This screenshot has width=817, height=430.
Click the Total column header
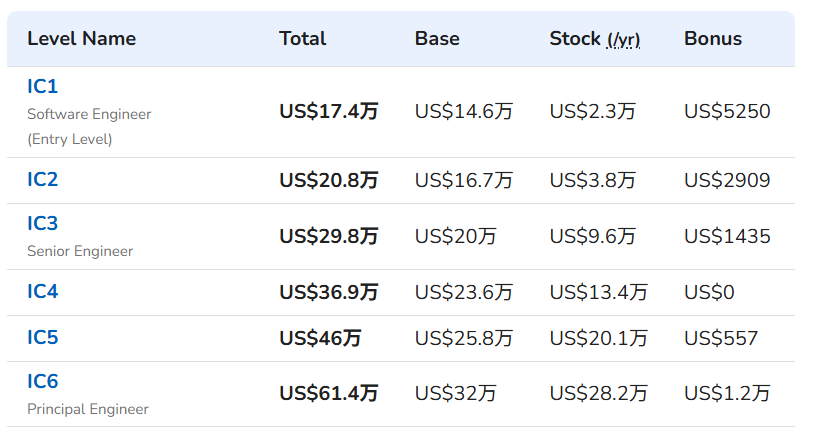tap(303, 39)
